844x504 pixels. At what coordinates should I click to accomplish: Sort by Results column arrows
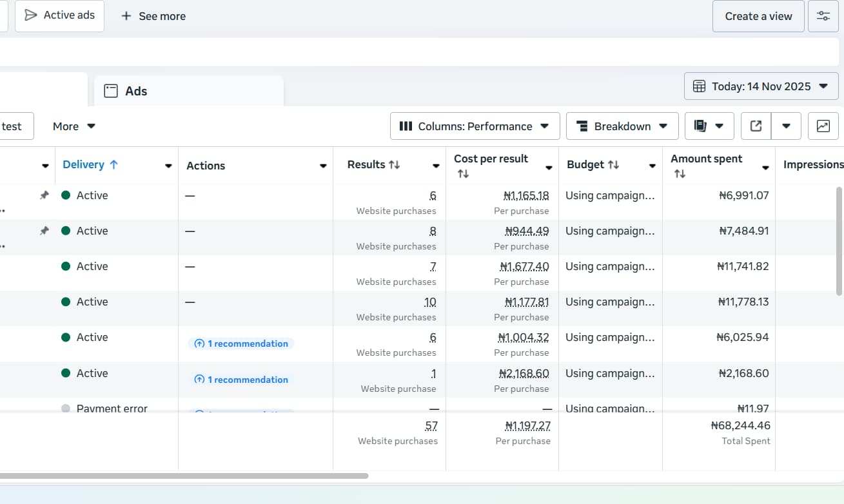point(394,165)
